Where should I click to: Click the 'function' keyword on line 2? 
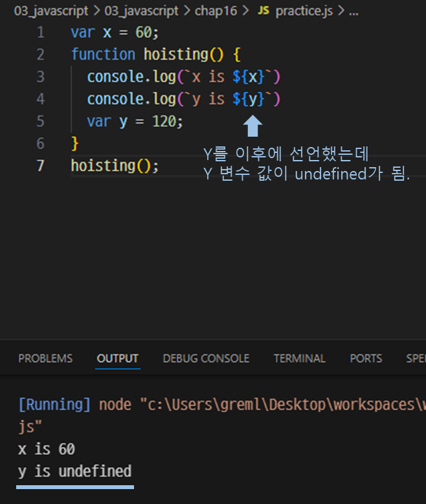tap(103, 54)
